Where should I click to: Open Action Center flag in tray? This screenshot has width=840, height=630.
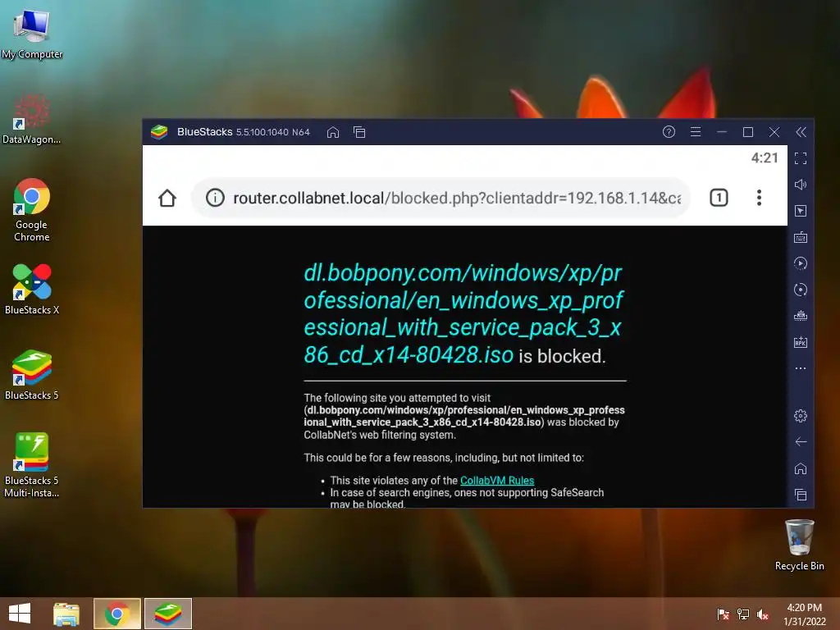pyautogui.click(x=723, y=614)
